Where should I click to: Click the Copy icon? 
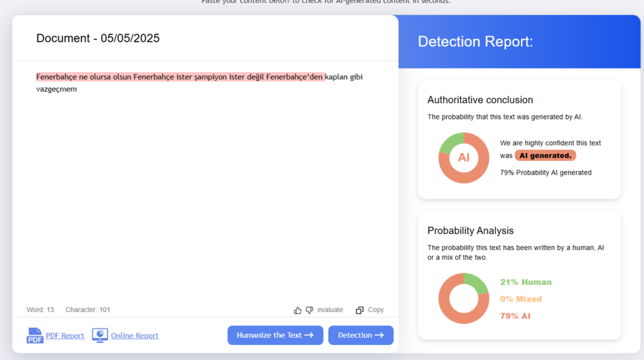pyautogui.click(x=360, y=310)
